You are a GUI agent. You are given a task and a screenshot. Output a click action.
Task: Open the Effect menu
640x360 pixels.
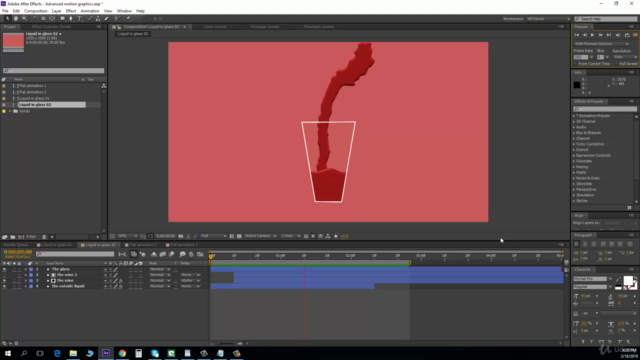pos(71,11)
